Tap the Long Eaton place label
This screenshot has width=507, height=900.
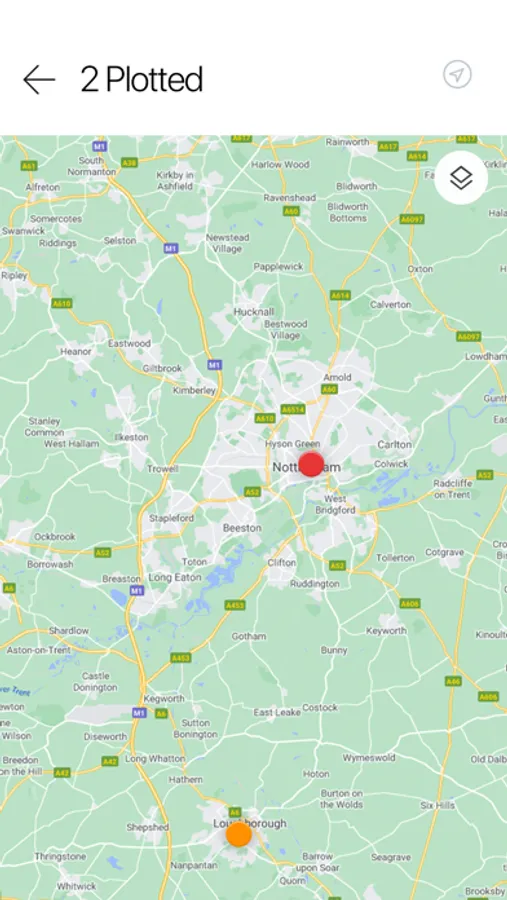175,577
